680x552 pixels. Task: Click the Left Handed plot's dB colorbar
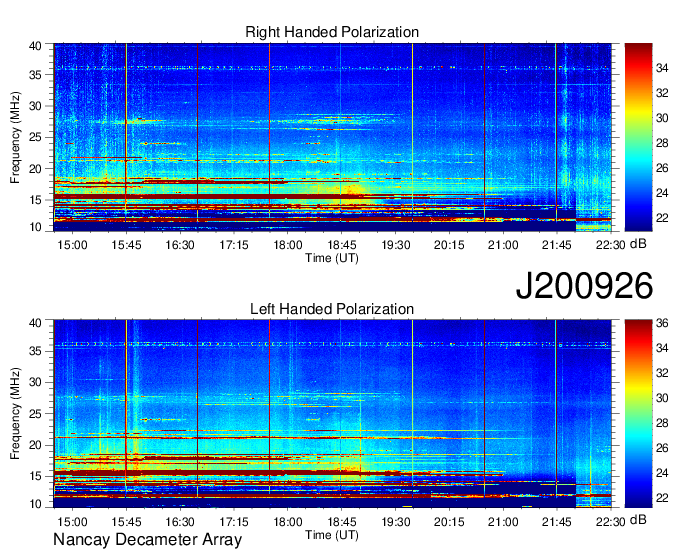click(x=638, y=414)
